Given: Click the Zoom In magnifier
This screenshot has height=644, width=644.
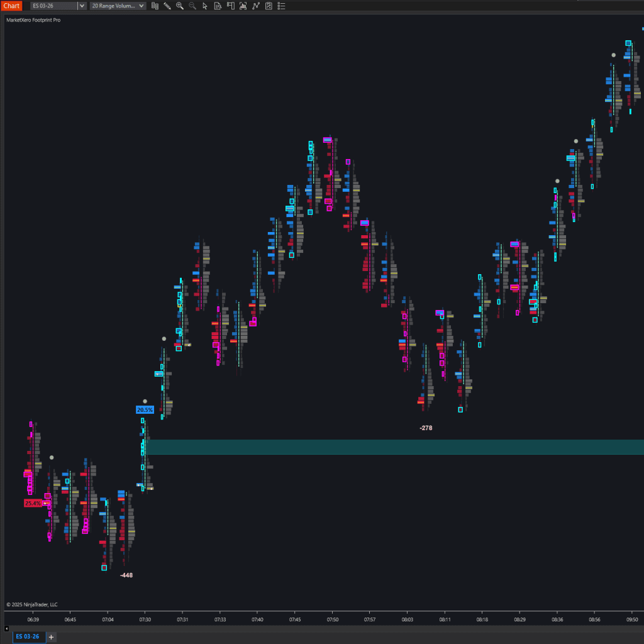Looking at the screenshot, I should tap(180, 6).
